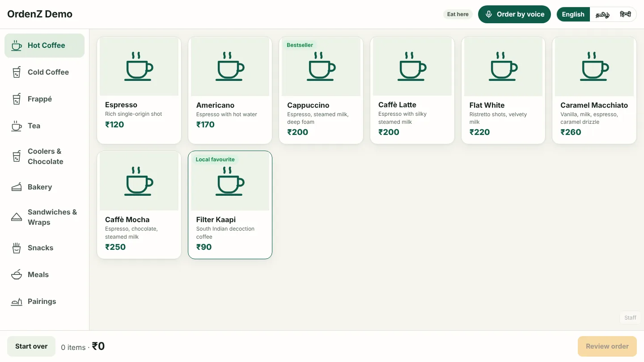644x362 pixels.
Task: Click the Snacks fries icon
Action: pyautogui.click(x=17, y=248)
